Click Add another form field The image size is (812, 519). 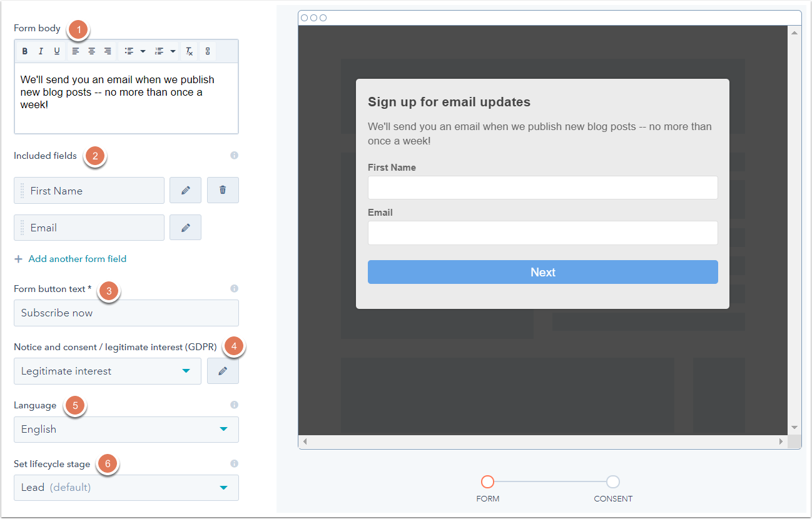(x=70, y=258)
